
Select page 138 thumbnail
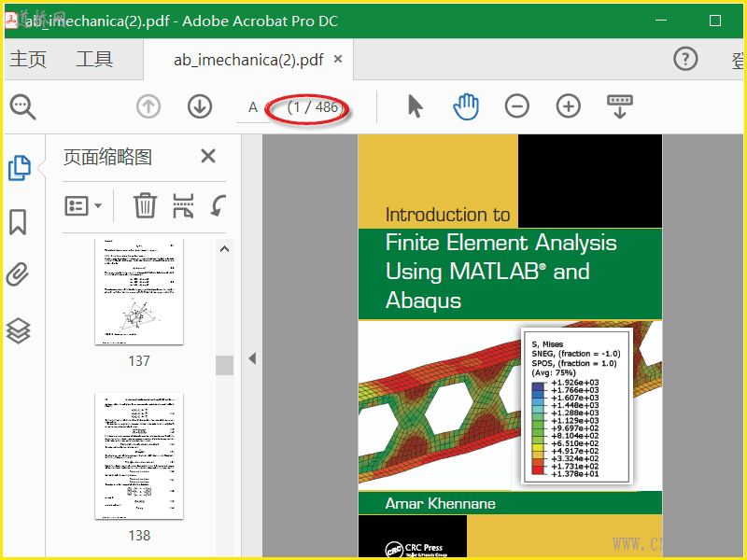[139, 455]
